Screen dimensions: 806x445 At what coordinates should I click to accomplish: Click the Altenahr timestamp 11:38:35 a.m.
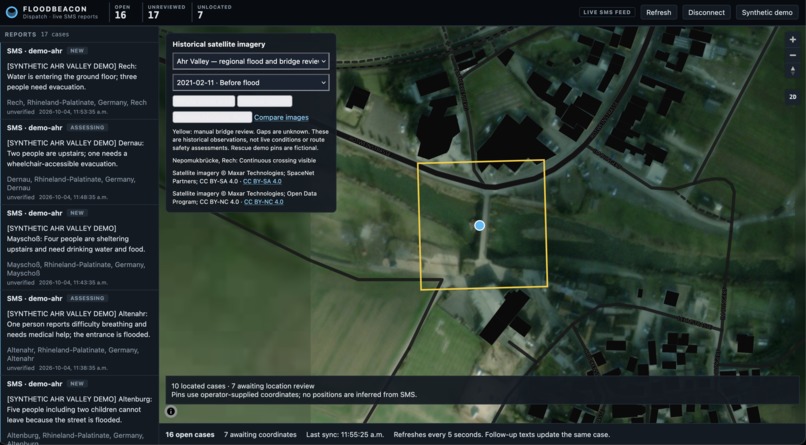72,367
